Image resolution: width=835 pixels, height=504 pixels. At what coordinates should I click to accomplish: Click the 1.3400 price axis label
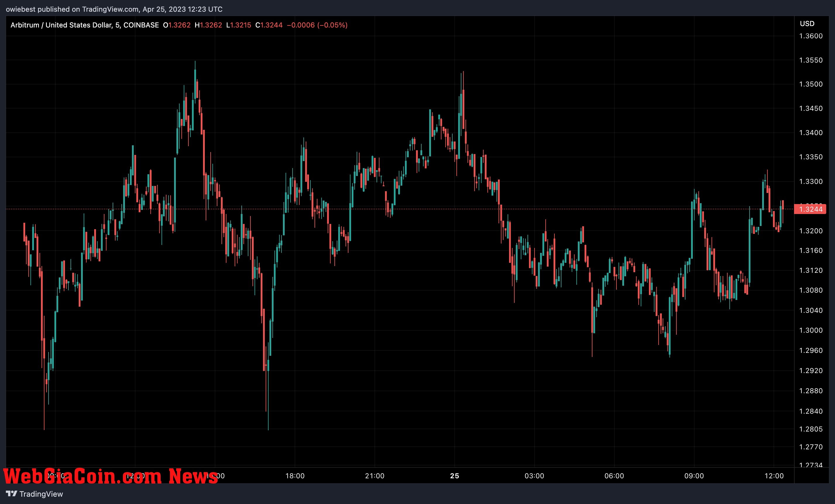click(811, 133)
